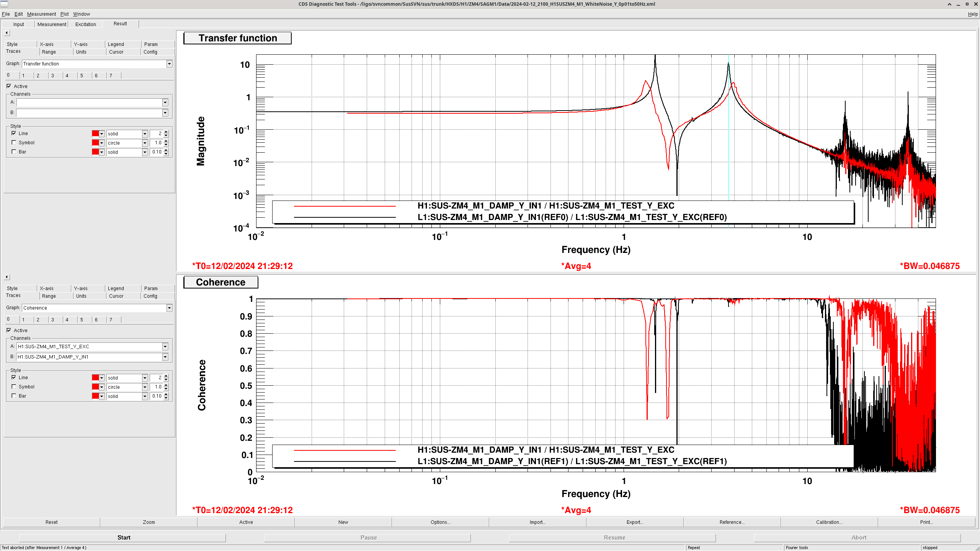Decrease bottom Bar width stepper
This screenshot has height=551, width=980.
(166, 398)
